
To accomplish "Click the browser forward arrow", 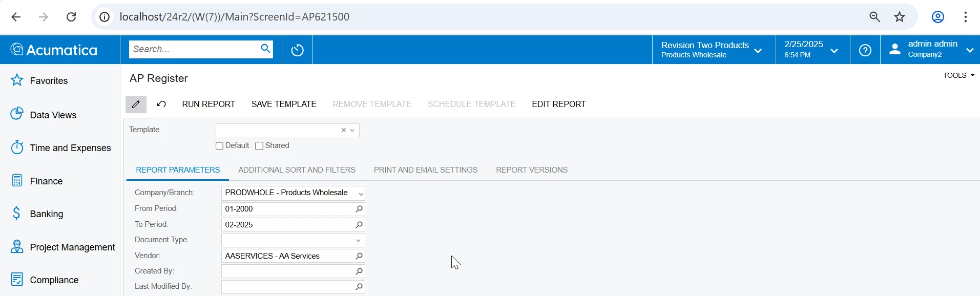I will pyautogui.click(x=44, y=17).
